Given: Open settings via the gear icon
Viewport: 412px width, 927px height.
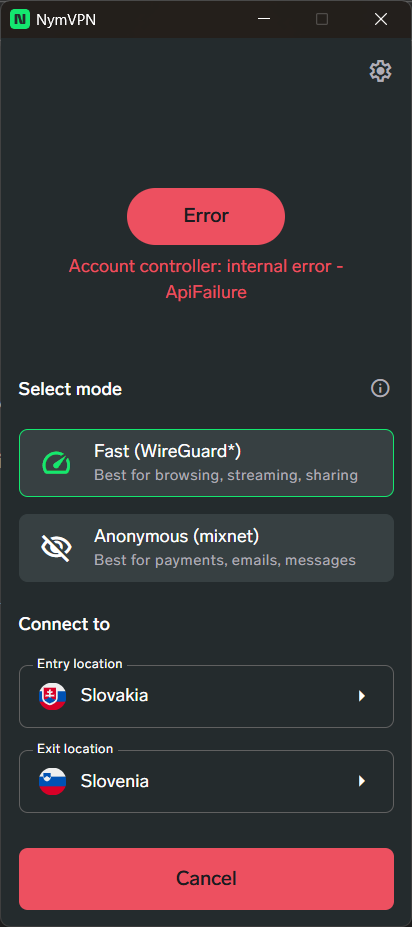Looking at the screenshot, I should [x=380, y=71].
